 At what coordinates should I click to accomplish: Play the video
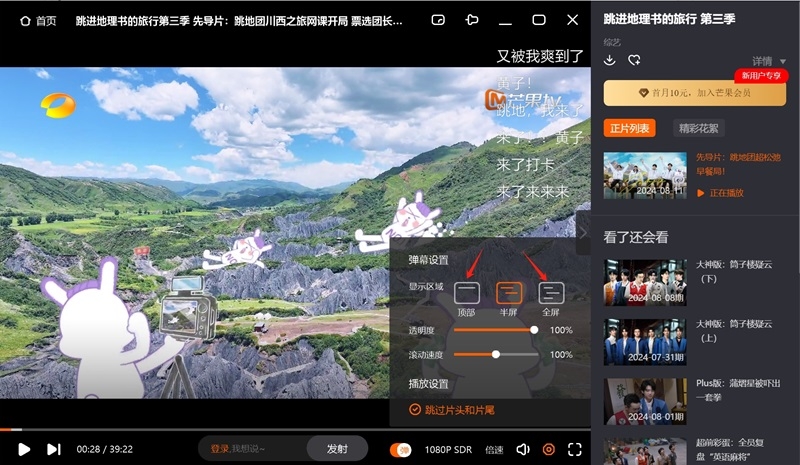23,449
